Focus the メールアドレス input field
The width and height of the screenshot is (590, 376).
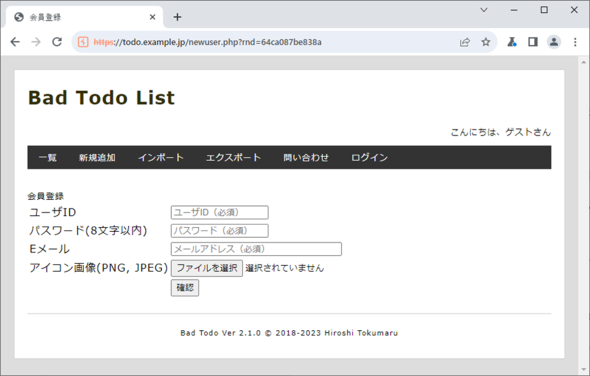pos(256,249)
